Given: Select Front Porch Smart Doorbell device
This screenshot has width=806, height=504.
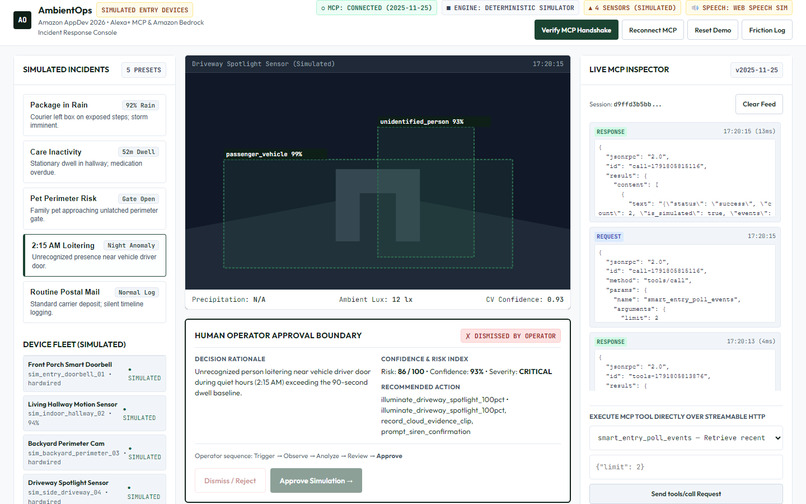Looking at the screenshot, I should point(95,373).
